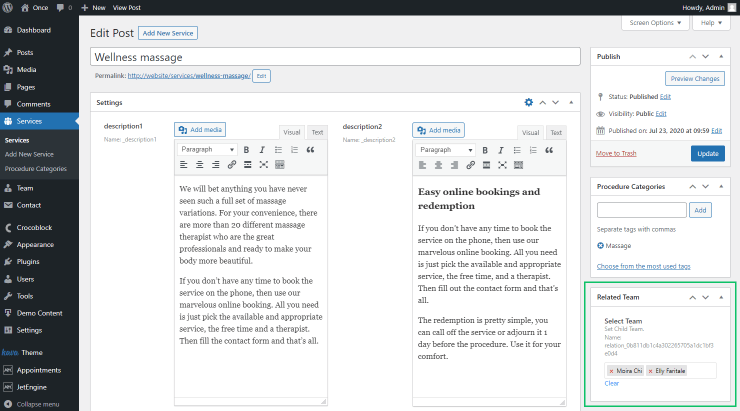Clear the Select Team field
The image size is (740, 411).
pos(611,383)
